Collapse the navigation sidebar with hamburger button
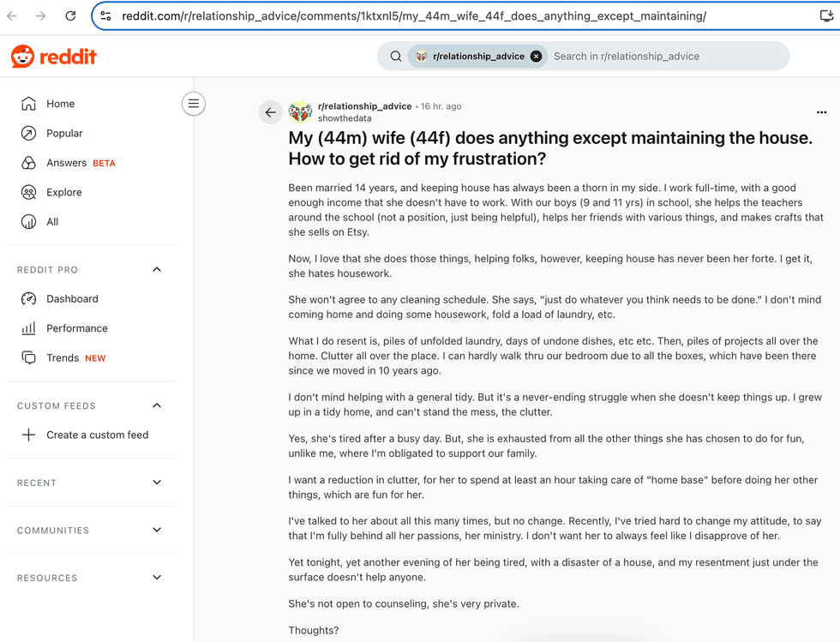 (194, 104)
